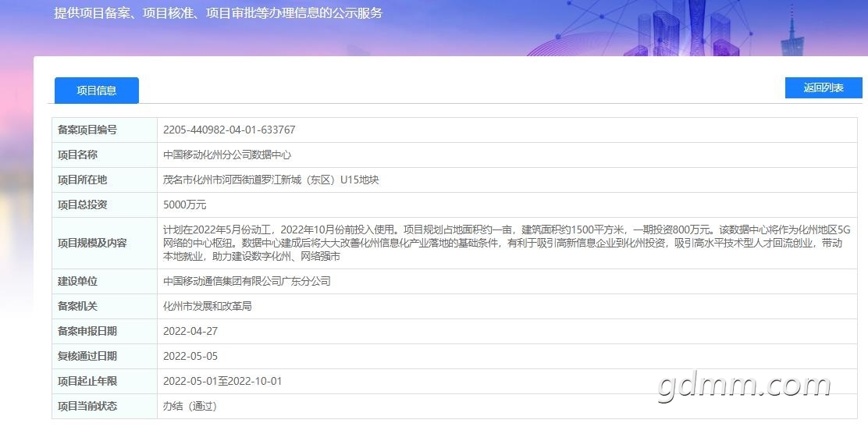
Task: Select the 5000万元 investment value
Action: [185, 205]
